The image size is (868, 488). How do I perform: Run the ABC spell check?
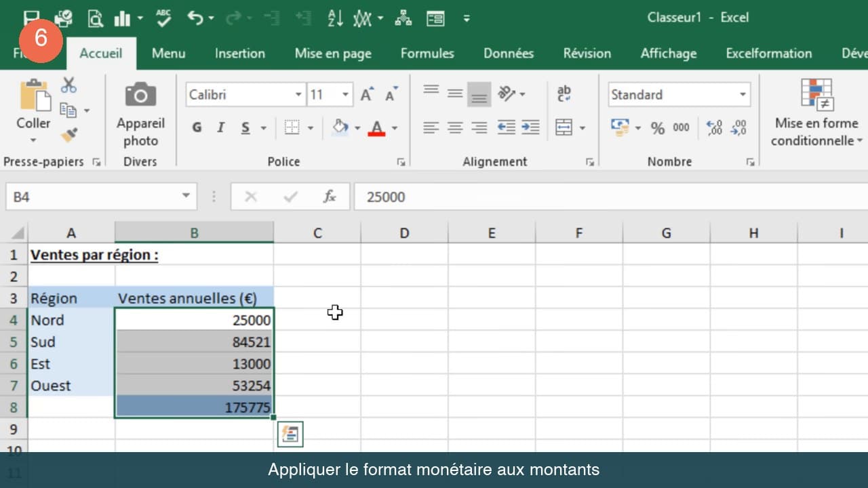pos(163,18)
